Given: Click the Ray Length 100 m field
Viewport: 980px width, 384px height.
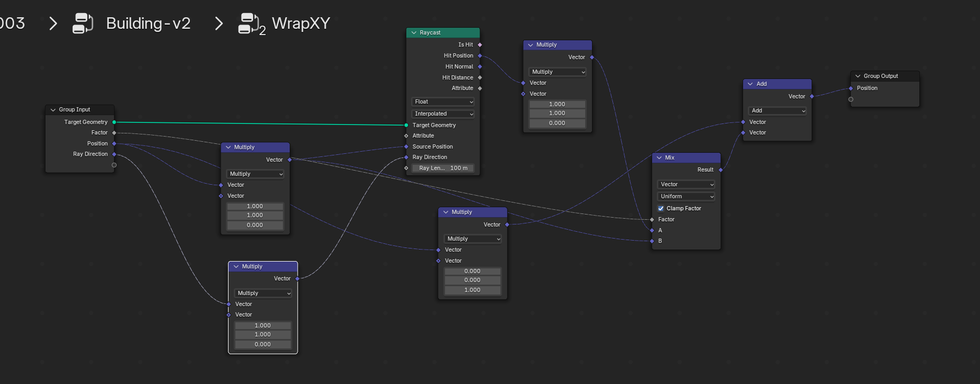Looking at the screenshot, I should tap(443, 168).
